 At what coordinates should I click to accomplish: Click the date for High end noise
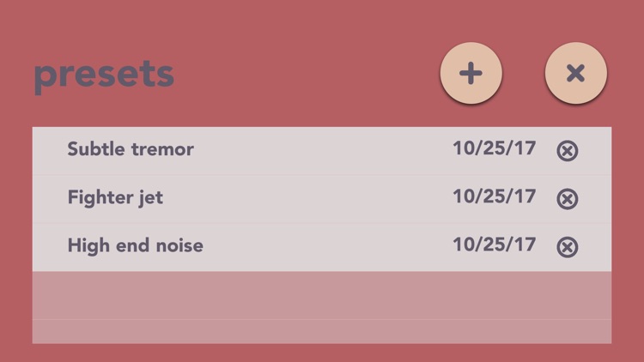(x=494, y=244)
